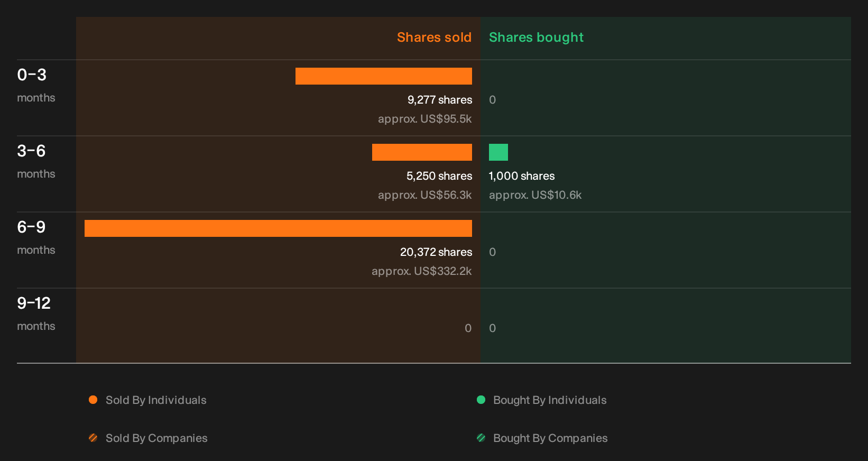868x461 pixels.
Task: Click the 0-3 months row label
Action: (x=36, y=85)
